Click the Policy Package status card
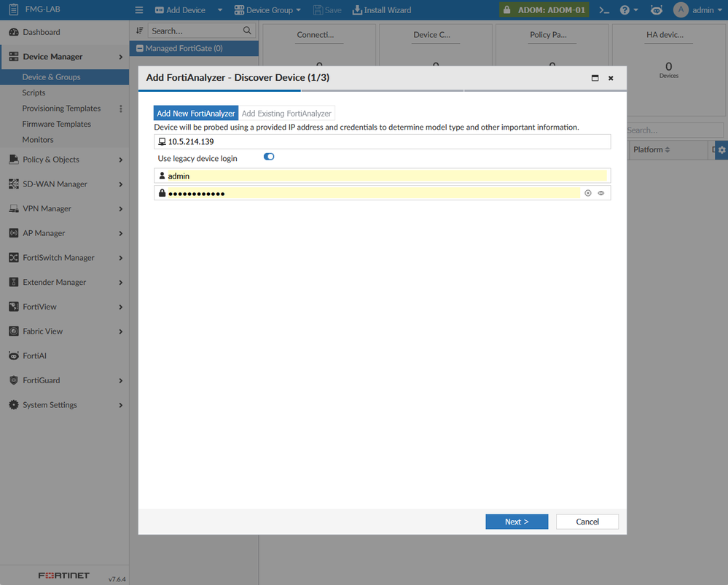Viewport: 728px width, 585px height. [552, 45]
